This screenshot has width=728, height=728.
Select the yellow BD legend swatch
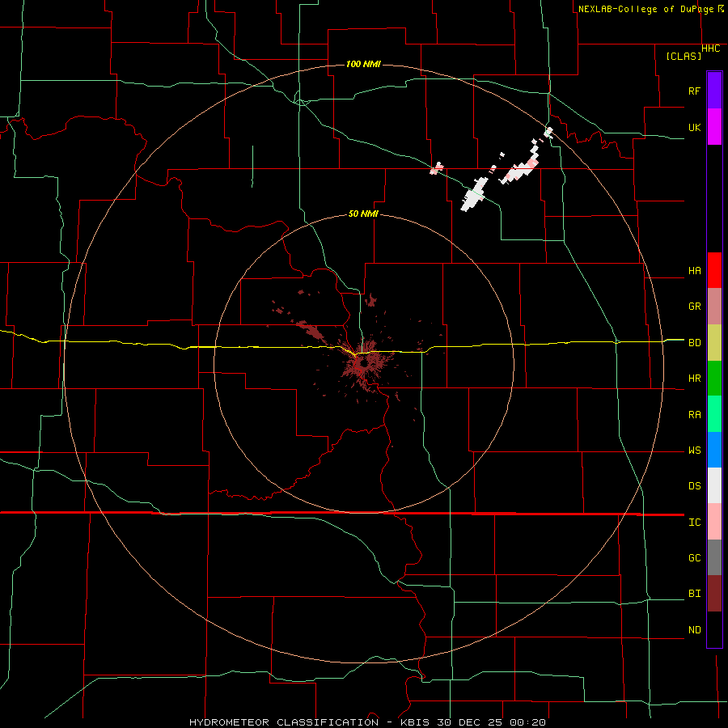pos(714,343)
